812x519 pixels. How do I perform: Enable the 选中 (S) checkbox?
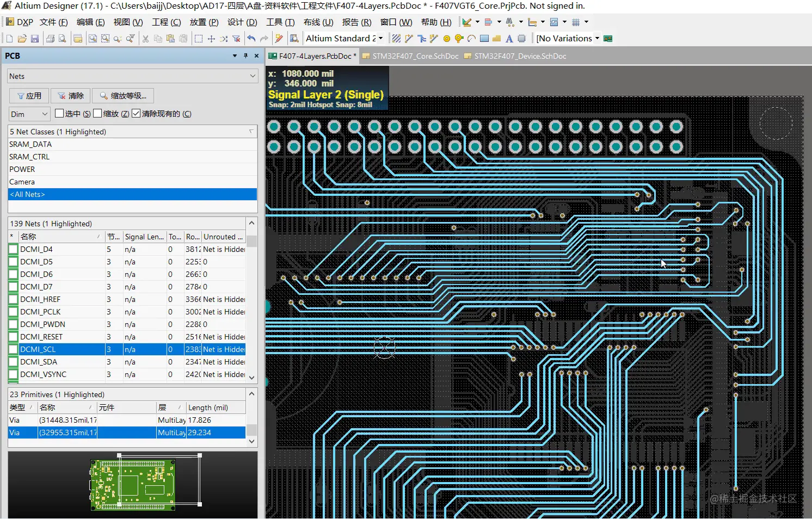pos(59,113)
